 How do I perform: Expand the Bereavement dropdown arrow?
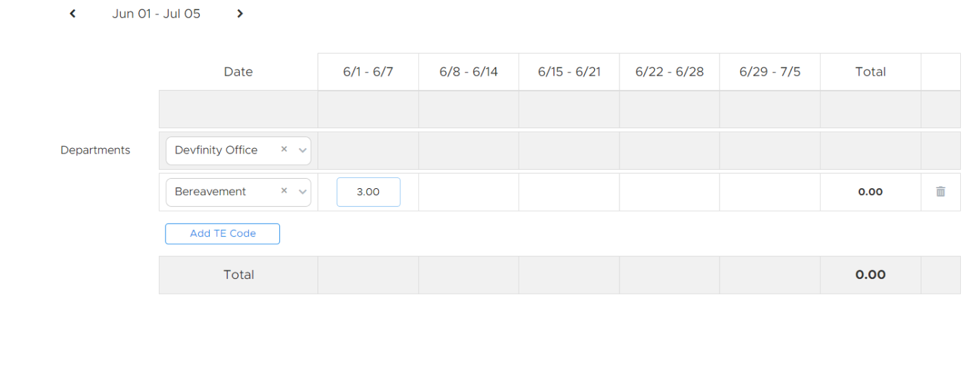point(303,192)
